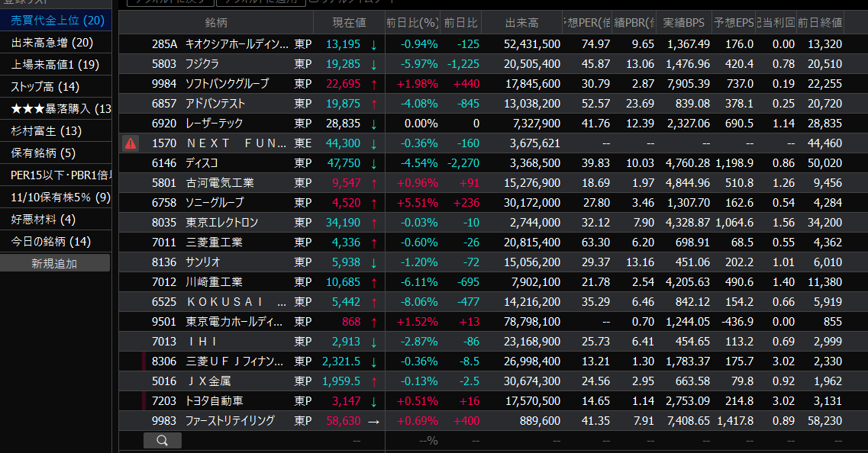The width and height of the screenshot is (868, 453).
Task: Click the down arrow on the ディスコ row
Action: tap(373, 163)
